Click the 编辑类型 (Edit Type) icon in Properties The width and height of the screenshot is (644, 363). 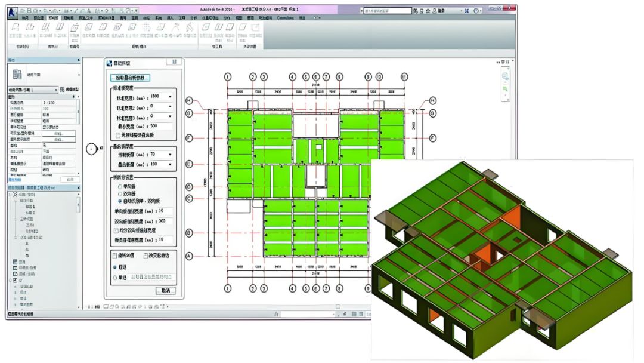click(62, 90)
